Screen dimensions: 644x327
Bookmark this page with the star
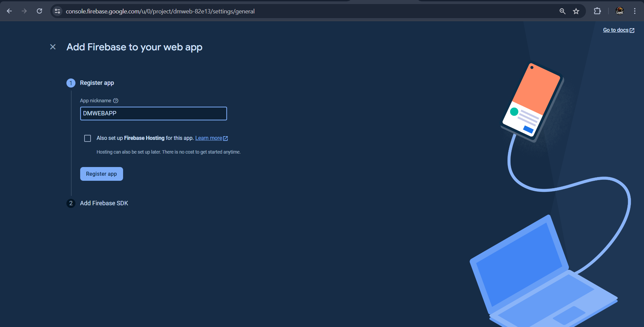point(576,11)
